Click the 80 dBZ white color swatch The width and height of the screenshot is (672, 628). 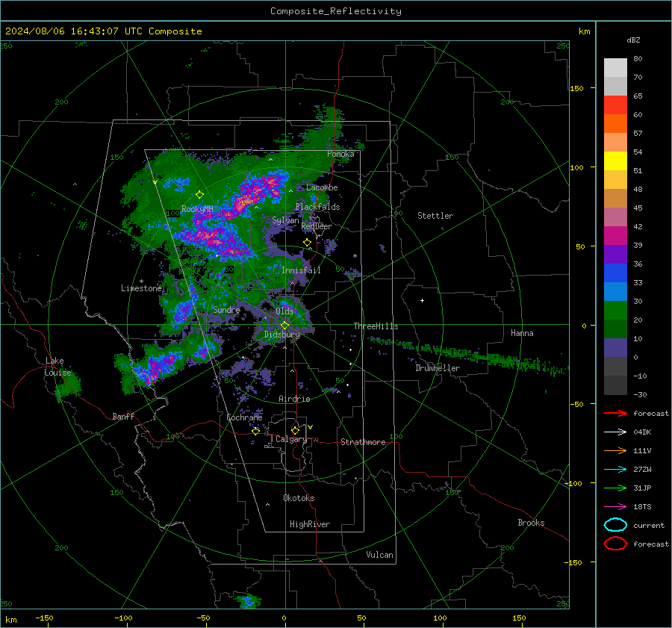[x=615, y=67]
